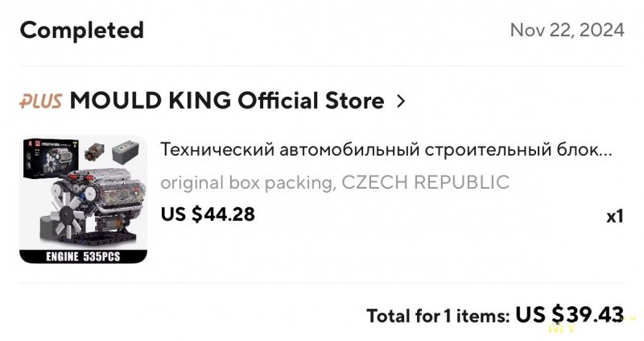Click the x1 quantity indicator

coord(614,216)
